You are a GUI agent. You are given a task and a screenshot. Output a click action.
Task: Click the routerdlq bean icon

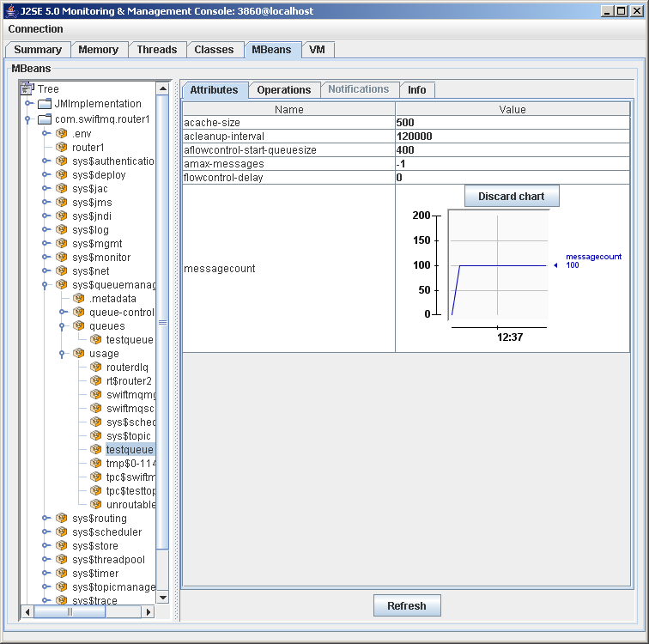96,368
